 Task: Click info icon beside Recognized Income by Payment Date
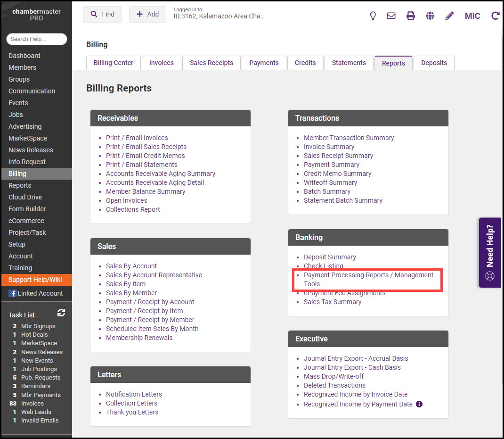[419, 404]
